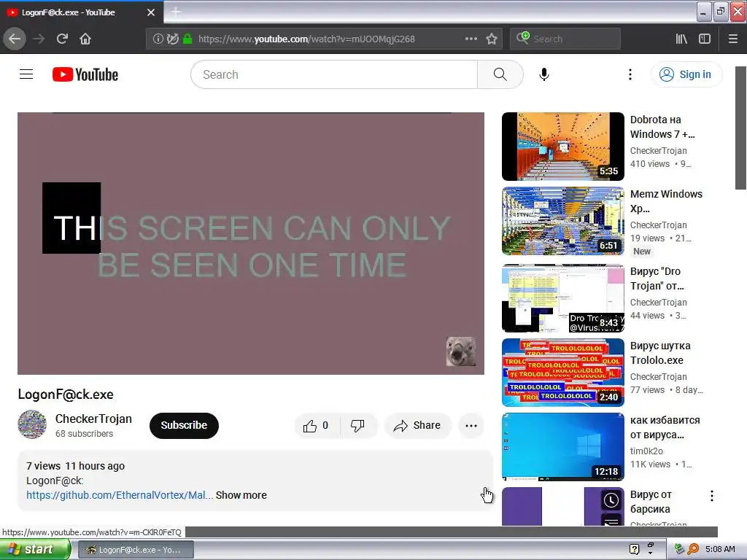
Task: Open YouTube settings vertical dots menu
Action: [630, 74]
